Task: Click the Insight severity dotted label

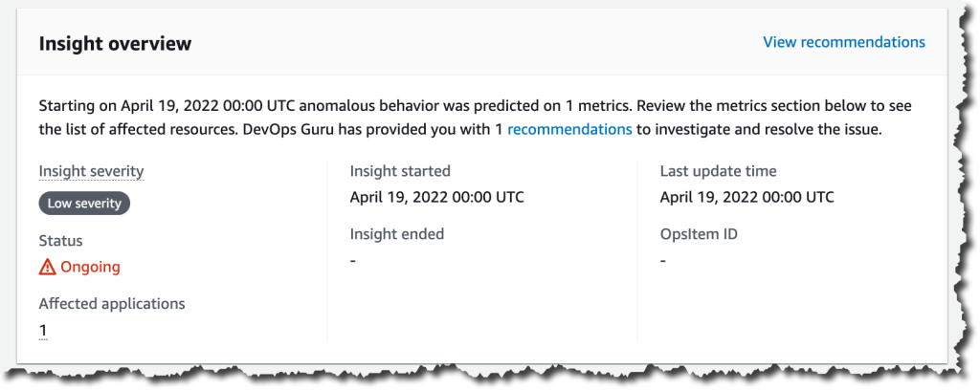Action: tap(91, 171)
